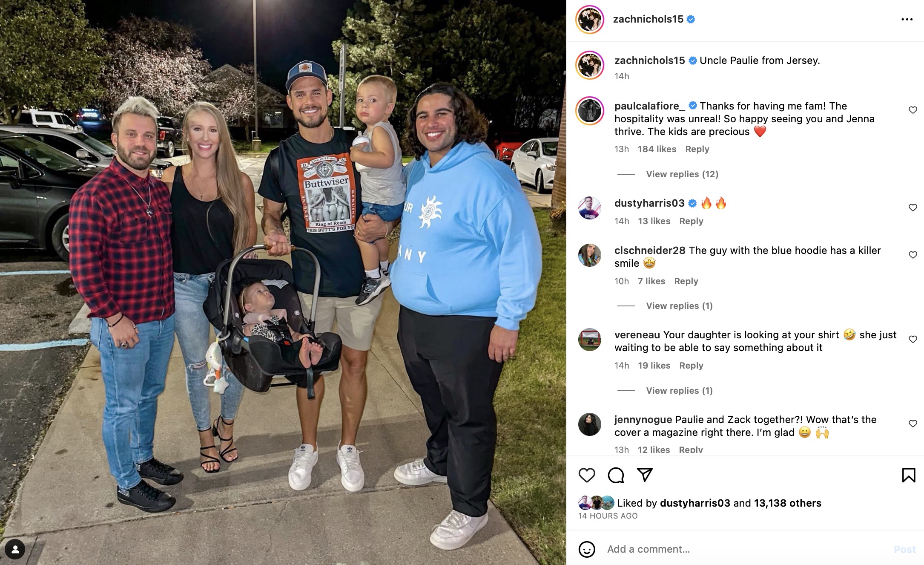The height and width of the screenshot is (565, 924).
Task: Open paulcalafiore_ profile link
Action: click(x=650, y=106)
